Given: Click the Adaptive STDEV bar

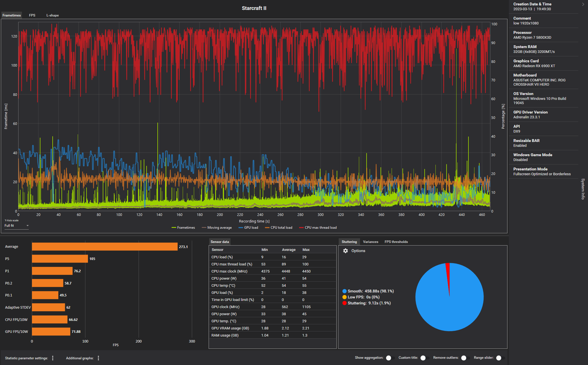Looking at the screenshot, I should (48, 307).
